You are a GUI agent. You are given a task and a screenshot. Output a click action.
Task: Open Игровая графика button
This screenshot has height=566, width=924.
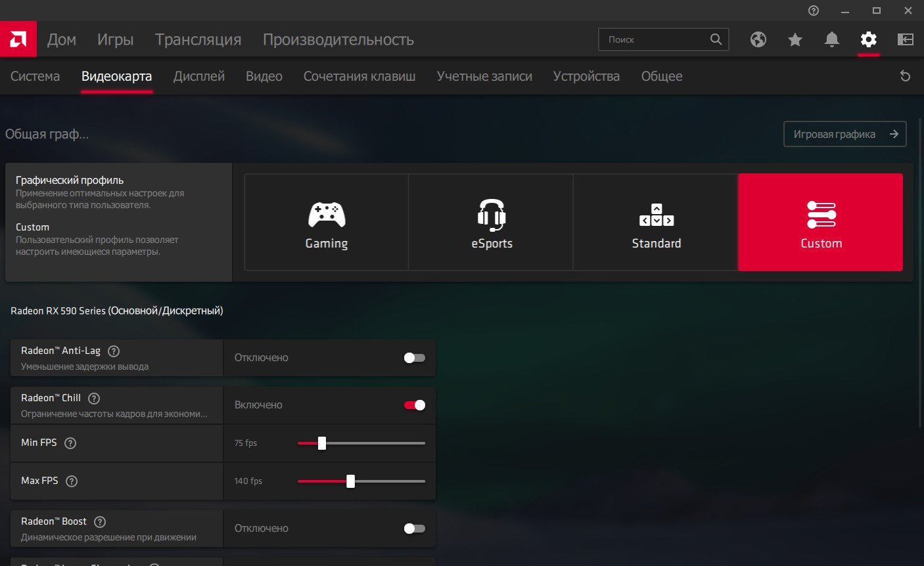click(844, 134)
